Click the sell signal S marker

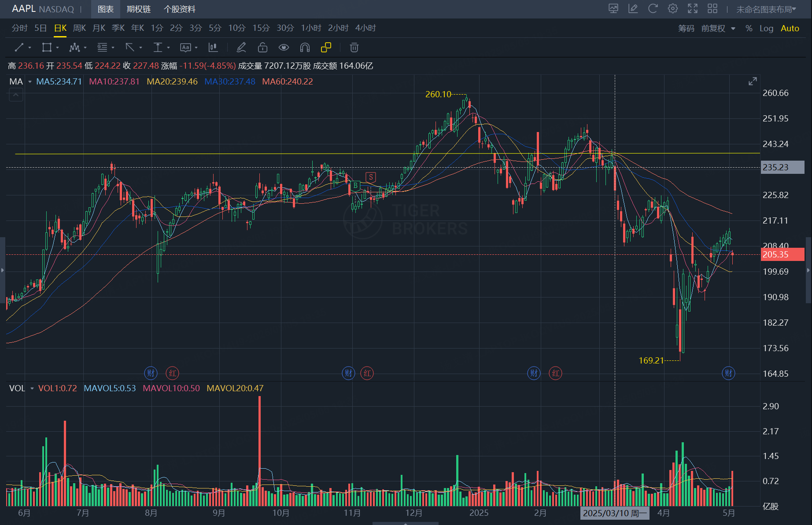371,177
